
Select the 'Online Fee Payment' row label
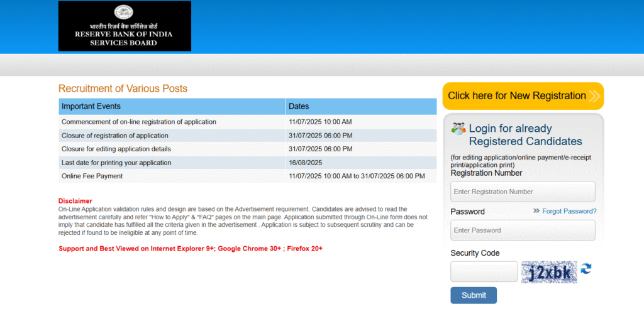click(x=92, y=176)
